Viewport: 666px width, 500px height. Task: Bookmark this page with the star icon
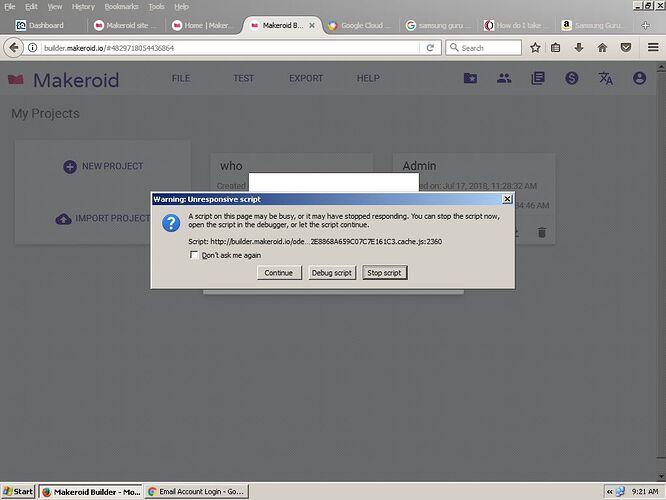coord(535,47)
